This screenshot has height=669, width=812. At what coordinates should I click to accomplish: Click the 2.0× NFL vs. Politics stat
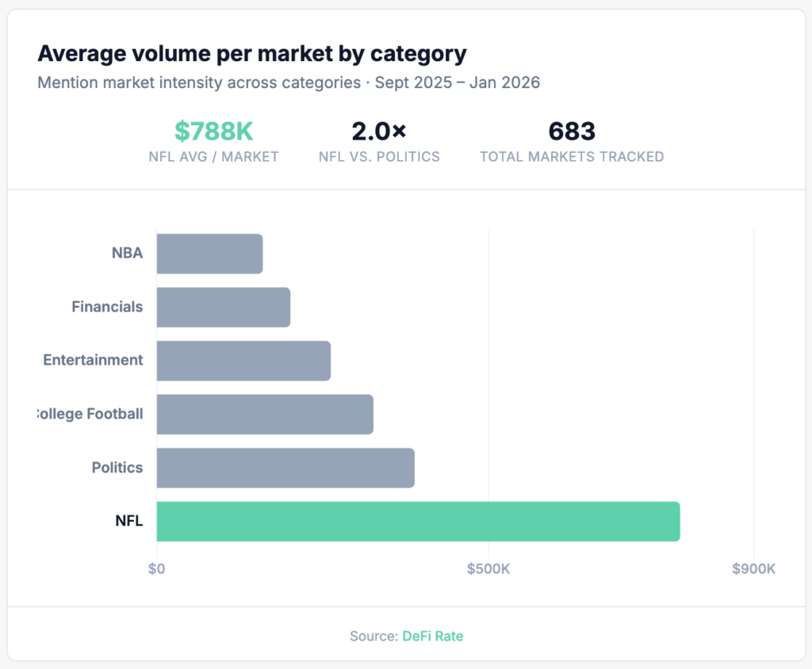coord(379,132)
